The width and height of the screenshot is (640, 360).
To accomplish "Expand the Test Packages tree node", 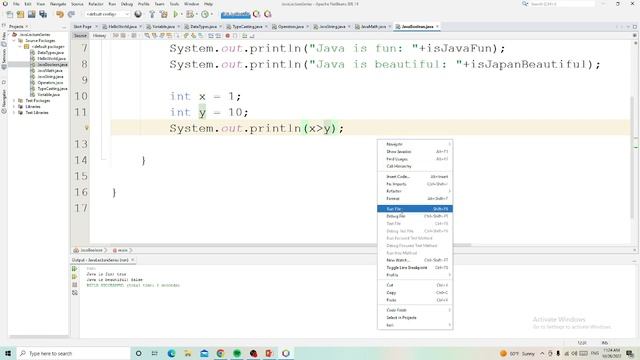I will [15, 100].
